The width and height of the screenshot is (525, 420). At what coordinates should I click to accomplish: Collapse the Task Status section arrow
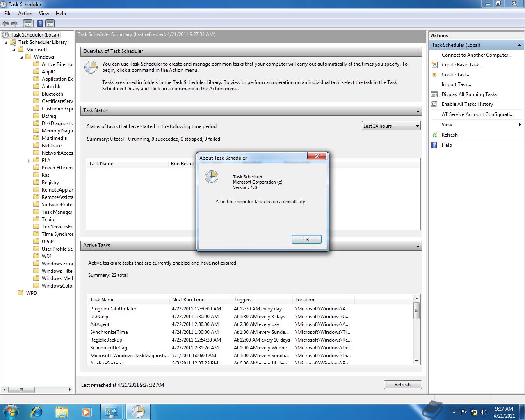coord(418,111)
